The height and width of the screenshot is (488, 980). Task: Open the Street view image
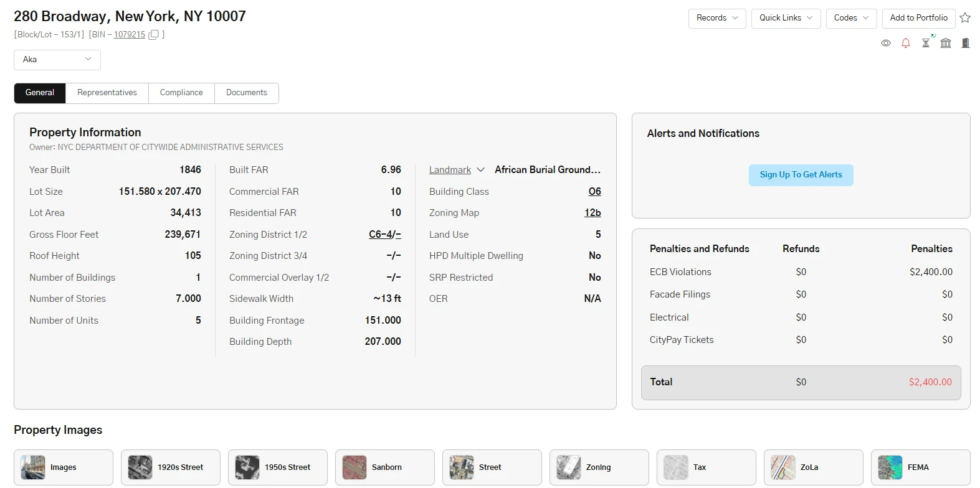(x=492, y=467)
